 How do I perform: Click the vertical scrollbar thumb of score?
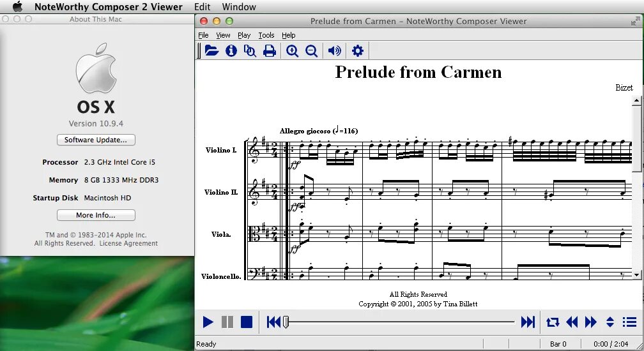pos(636,138)
